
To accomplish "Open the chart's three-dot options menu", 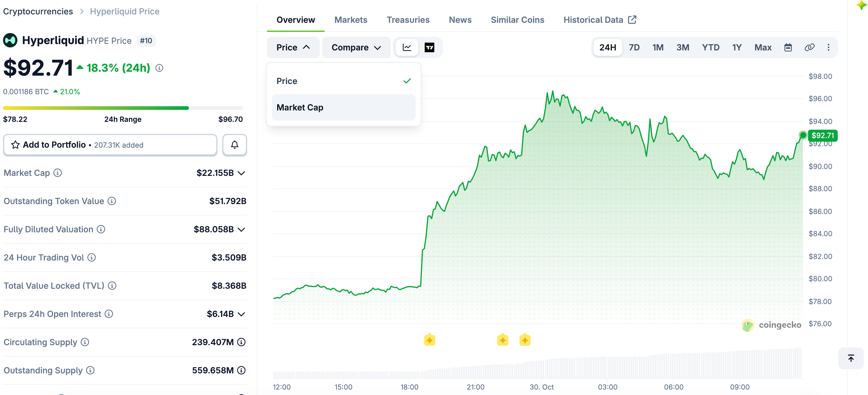I will [828, 47].
